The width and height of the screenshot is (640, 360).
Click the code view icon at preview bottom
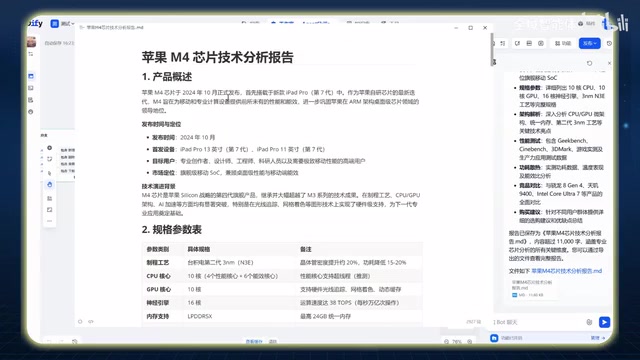[x=91, y=322]
